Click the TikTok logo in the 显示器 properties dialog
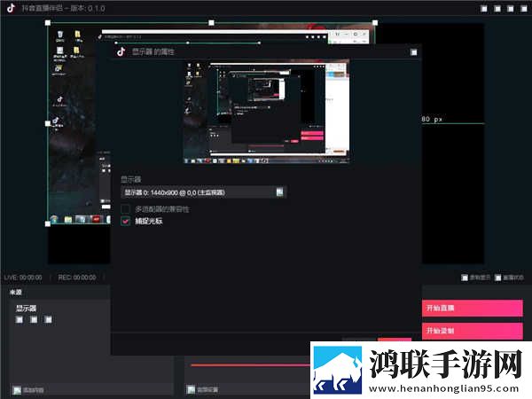Viewport: 532px width, 399px height. click(121, 51)
